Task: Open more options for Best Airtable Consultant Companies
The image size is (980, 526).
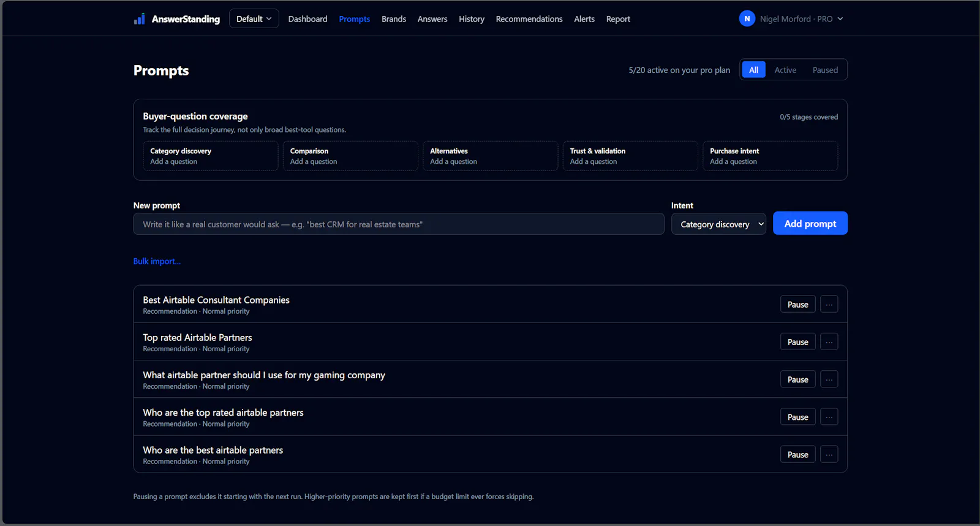Action: [829, 304]
